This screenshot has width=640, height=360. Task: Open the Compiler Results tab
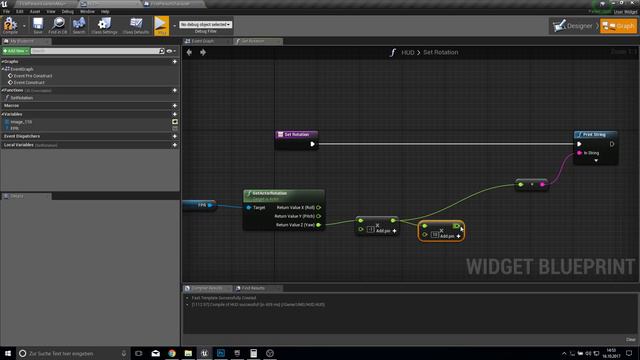pyautogui.click(x=207, y=288)
